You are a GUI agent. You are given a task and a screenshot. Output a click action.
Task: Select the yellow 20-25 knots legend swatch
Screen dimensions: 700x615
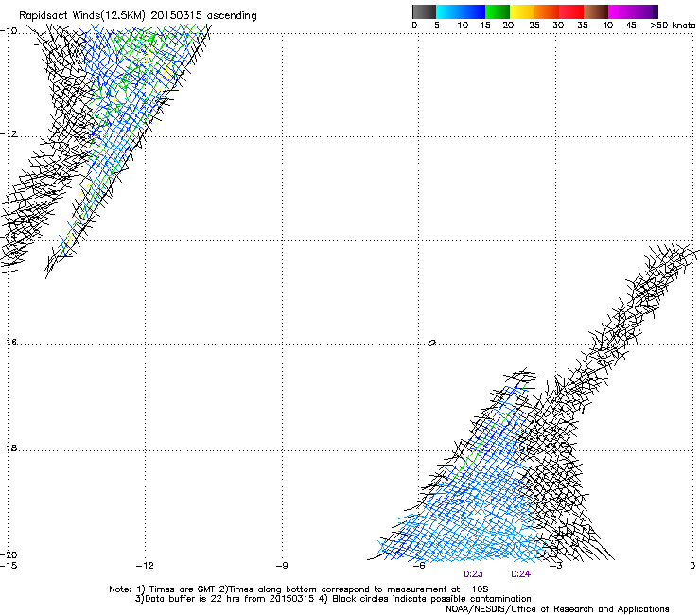click(x=522, y=11)
